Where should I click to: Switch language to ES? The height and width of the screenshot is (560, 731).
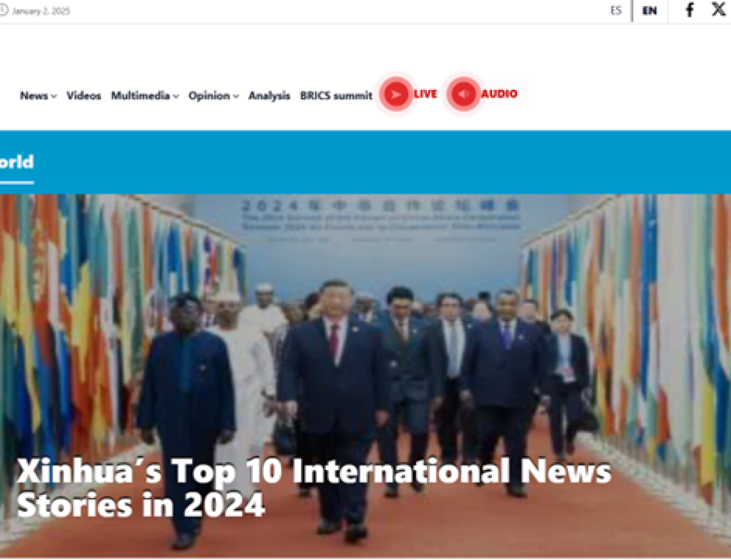[616, 11]
